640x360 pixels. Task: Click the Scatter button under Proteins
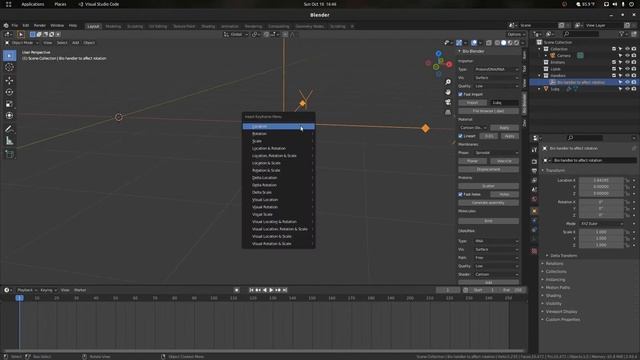(x=489, y=186)
